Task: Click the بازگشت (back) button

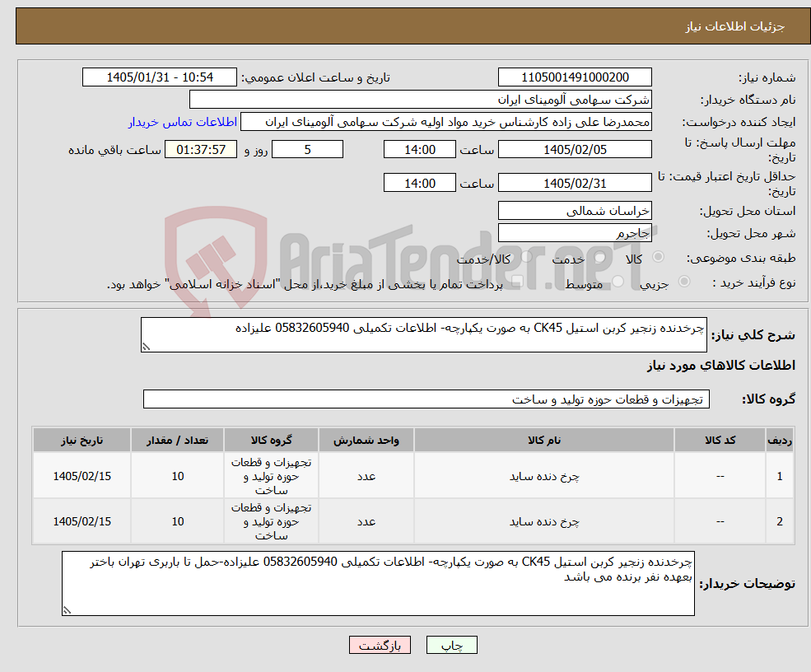Action: (380, 645)
